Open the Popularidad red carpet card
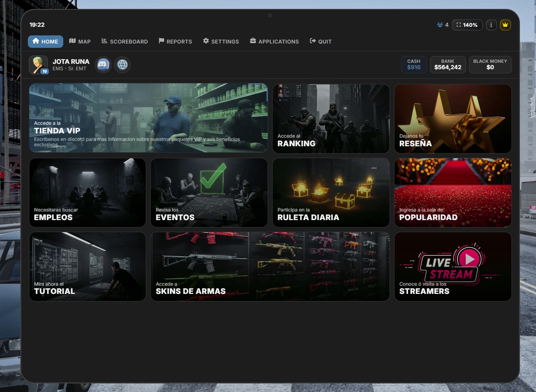The height and width of the screenshot is (392, 536). (453, 193)
